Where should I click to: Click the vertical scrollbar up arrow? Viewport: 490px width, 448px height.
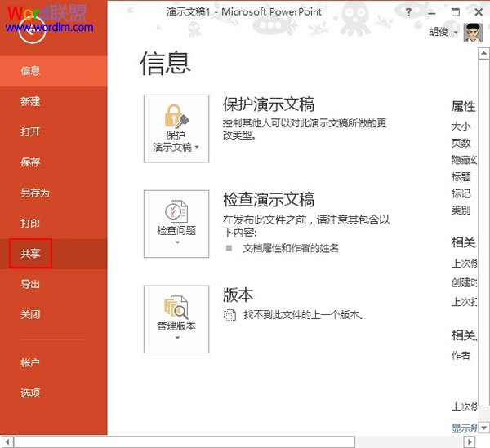[x=483, y=53]
